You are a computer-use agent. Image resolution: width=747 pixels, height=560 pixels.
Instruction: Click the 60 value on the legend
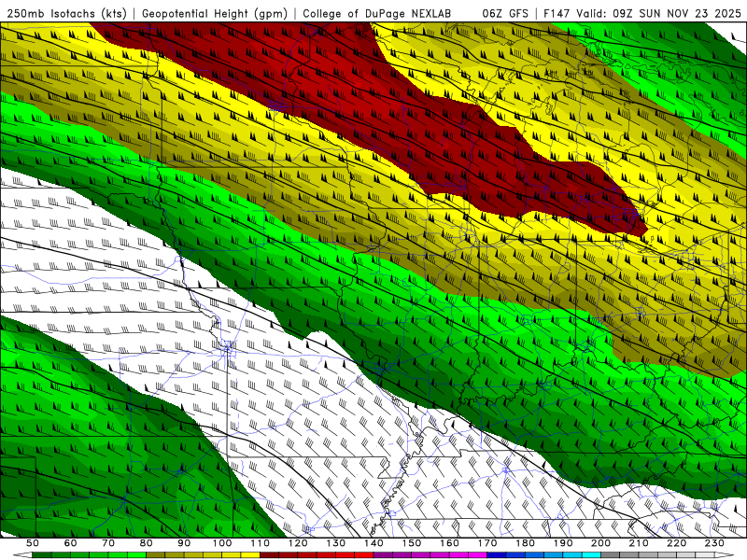pos(71,543)
